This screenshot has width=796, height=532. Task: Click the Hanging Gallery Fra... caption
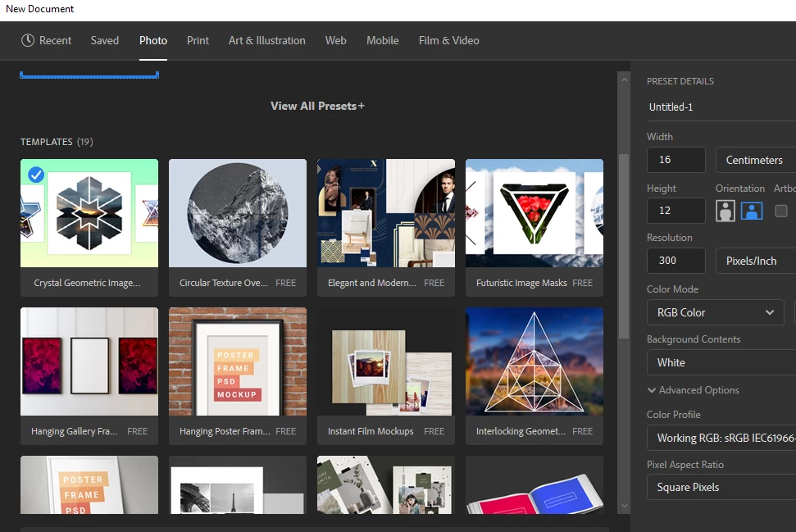74,431
